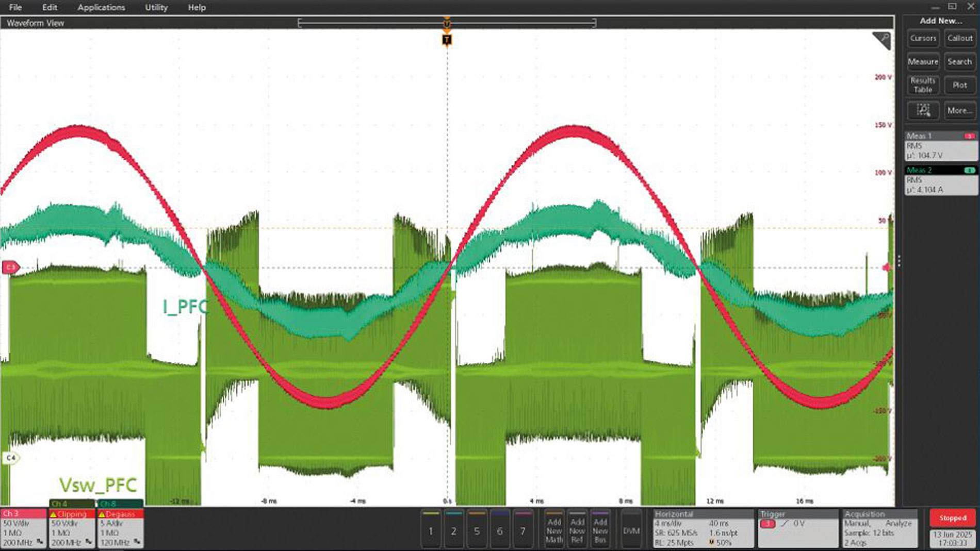
Task: Open the More... add-new options
Action: 959,110
